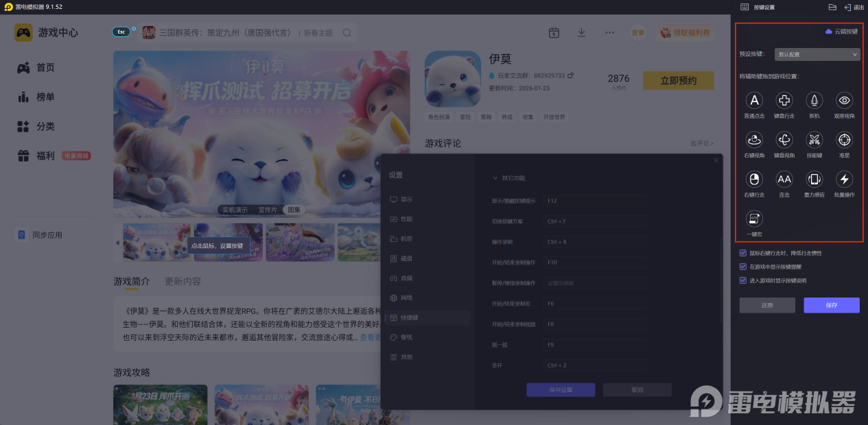
Task: Click 去评论 link
Action: 701,143
